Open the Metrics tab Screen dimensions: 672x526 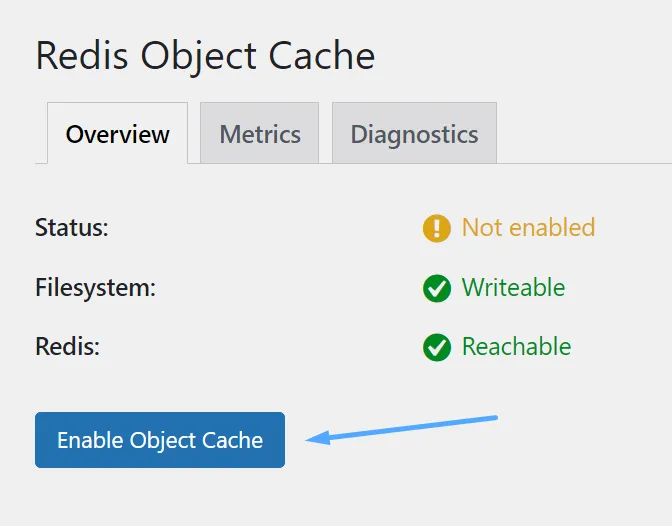pyautogui.click(x=260, y=134)
